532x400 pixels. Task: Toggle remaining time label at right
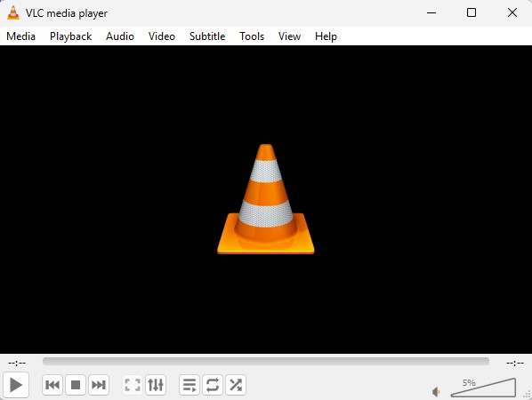click(515, 363)
